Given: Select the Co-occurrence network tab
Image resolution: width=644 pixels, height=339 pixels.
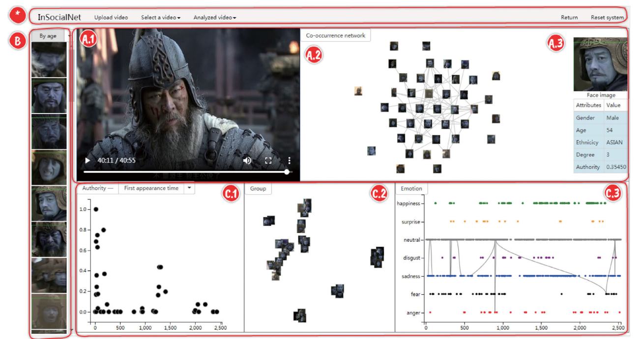Looking at the screenshot, I should coord(335,35).
